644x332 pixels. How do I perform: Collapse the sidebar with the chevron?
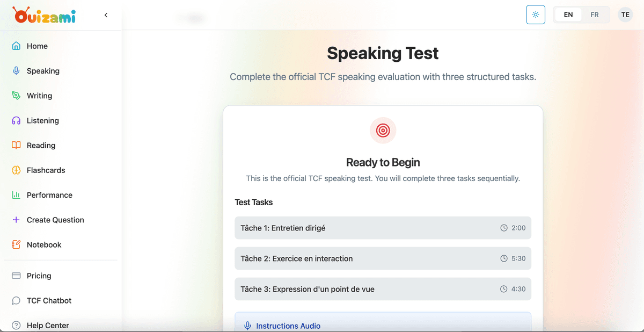pos(106,15)
